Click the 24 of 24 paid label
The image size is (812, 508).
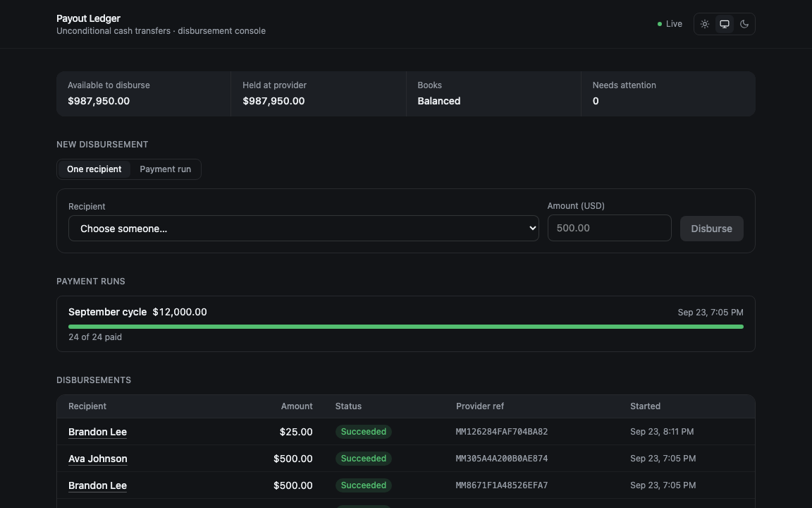point(95,337)
